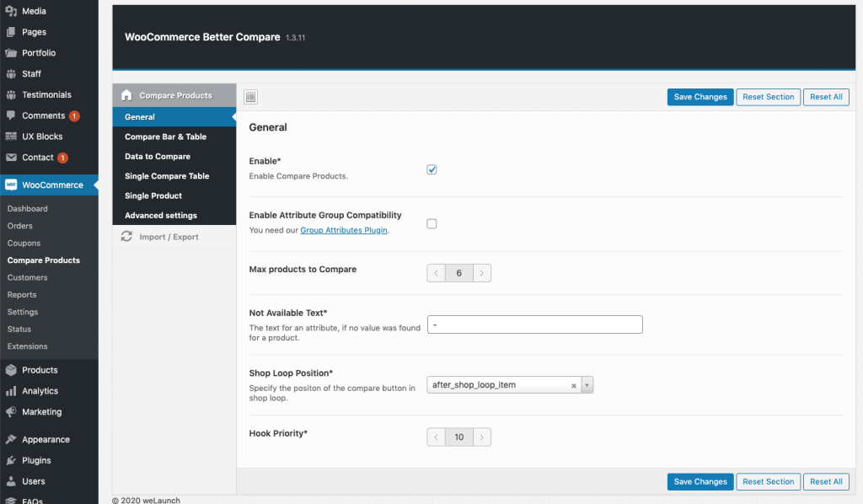Open the Shop Loop Position dropdown arrow
This screenshot has width=863, height=504.
pyautogui.click(x=587, y=385)
